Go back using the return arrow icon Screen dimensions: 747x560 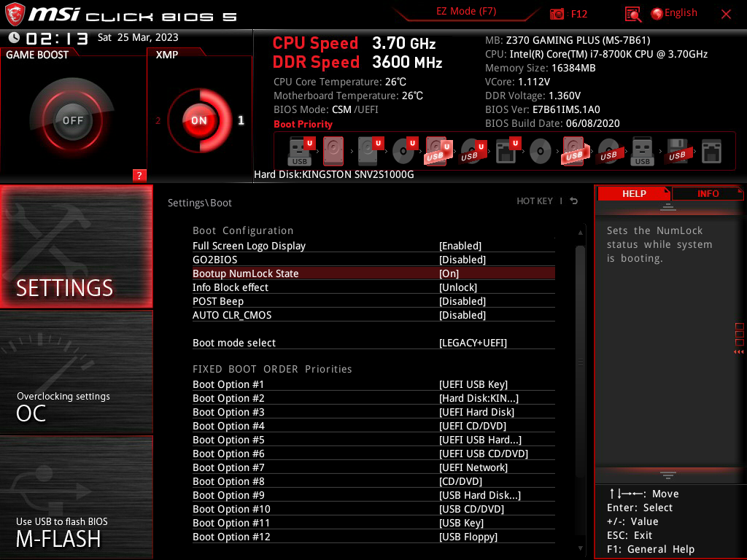[573, 201]
